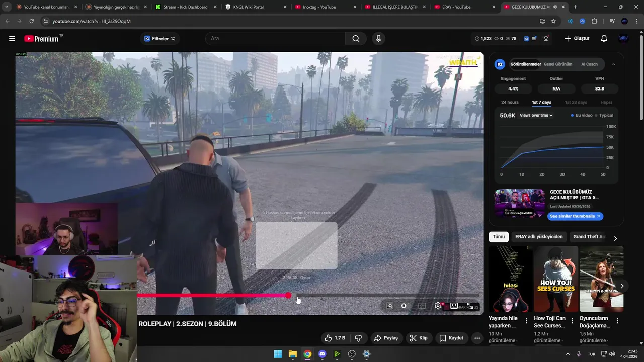Reload the page with refresh icon
Image resolution: width=644 pixels, height=362 pixels.
coord(32,21)
